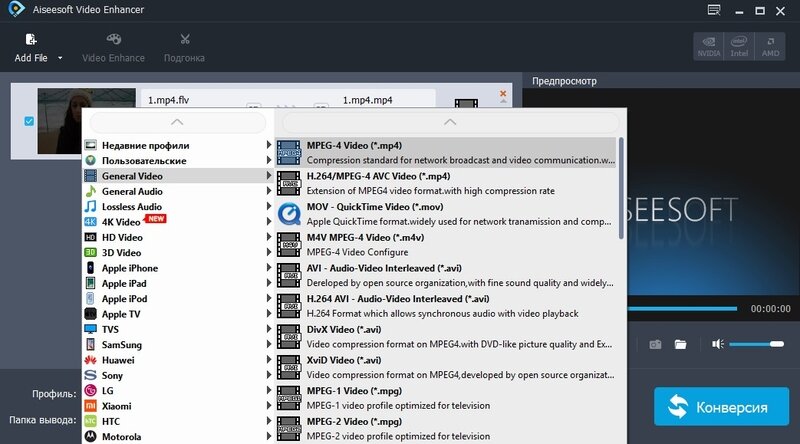Select General Video category
Image resolution: width=800 pixels, height=444 pixels.
(178, 176)
